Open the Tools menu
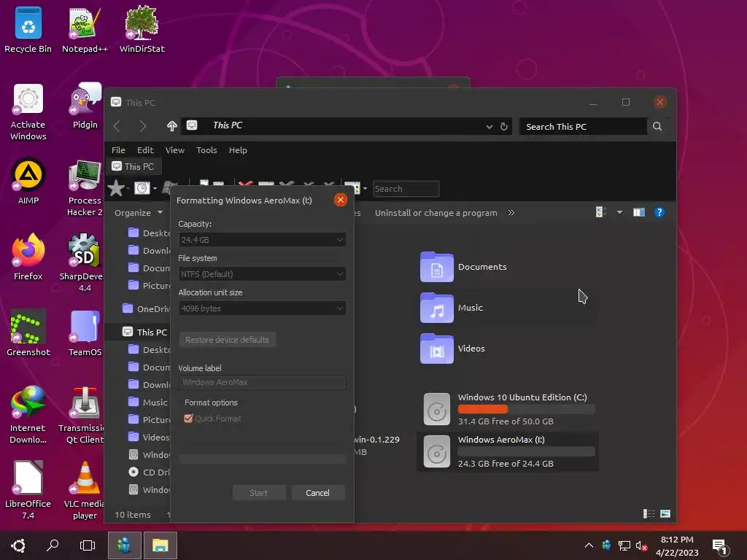The height and width of the screenshot is (560, 747). click(206, 150)
